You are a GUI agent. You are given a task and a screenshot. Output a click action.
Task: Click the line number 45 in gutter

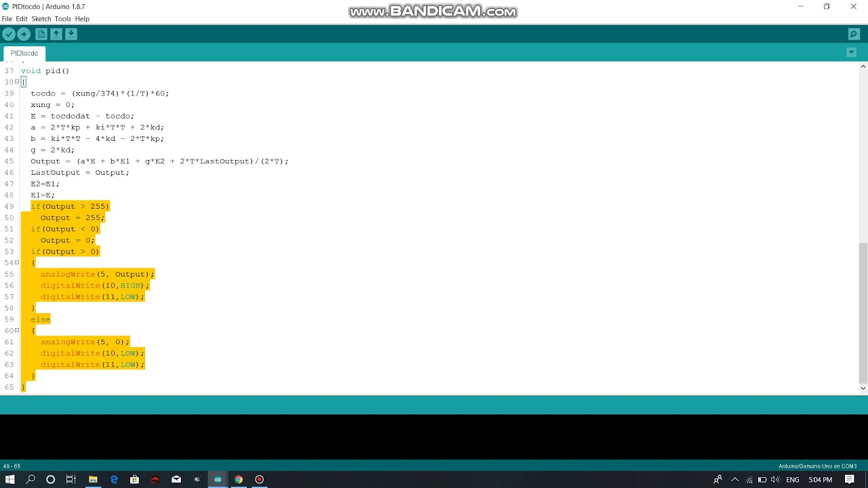coord(9,161)
